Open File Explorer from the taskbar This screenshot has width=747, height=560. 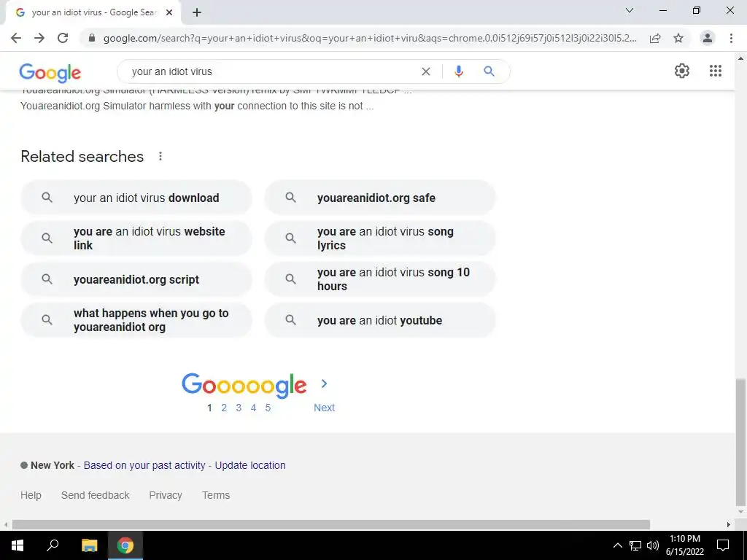(89, 545)
